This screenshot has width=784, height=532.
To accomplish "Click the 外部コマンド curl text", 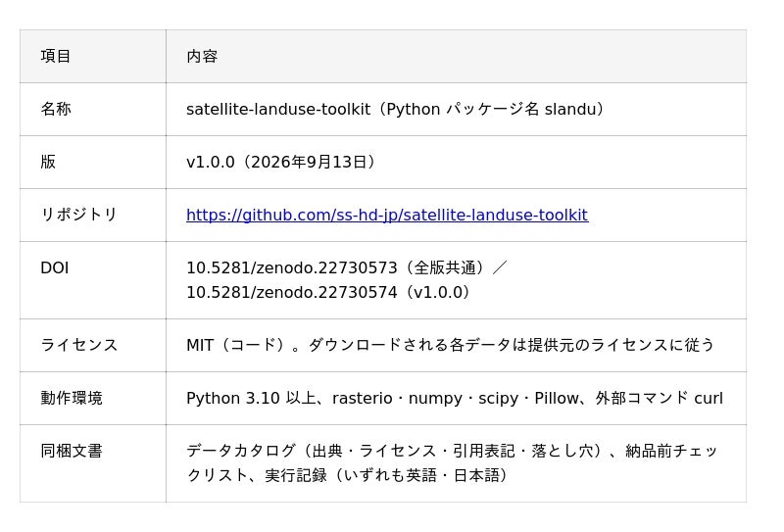I will tap(659, 398).
